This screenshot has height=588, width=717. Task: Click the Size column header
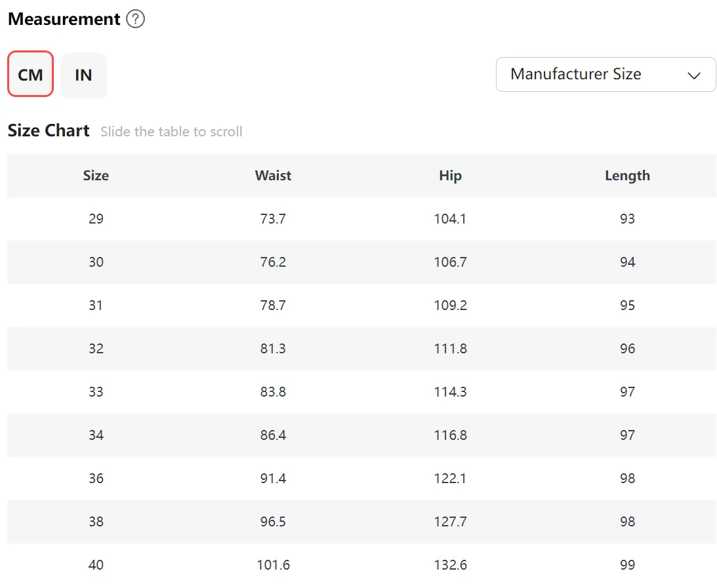coord(96,176)
